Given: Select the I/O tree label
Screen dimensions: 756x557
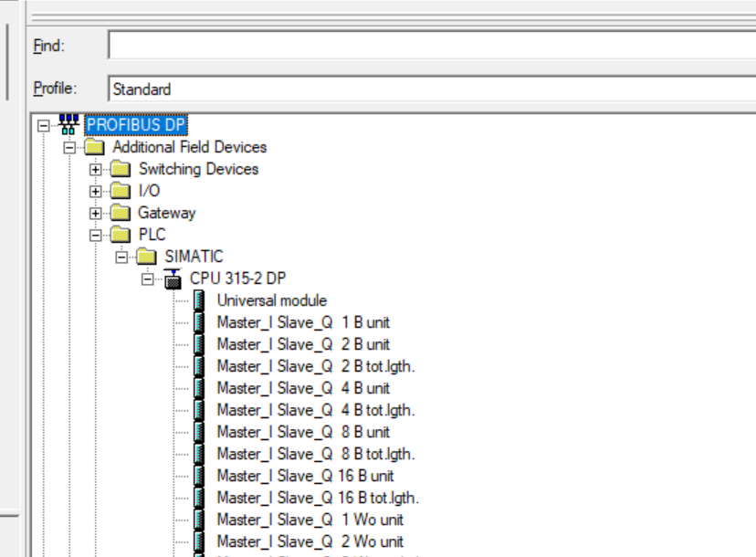Looking at the screenshot, I should (149, 191).
